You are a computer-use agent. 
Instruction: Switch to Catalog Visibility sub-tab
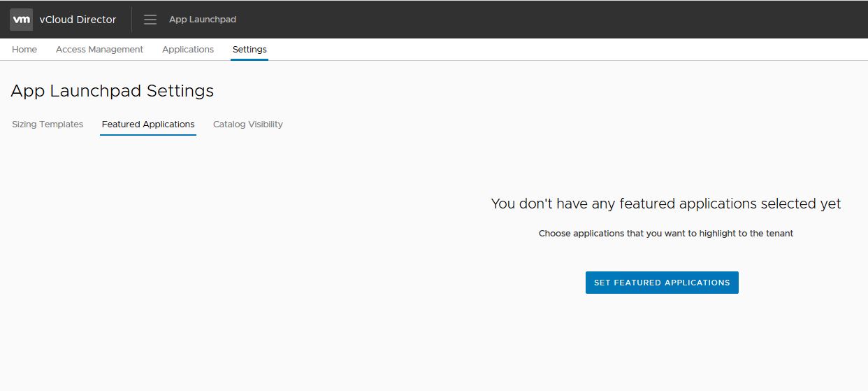pos(248,125)
